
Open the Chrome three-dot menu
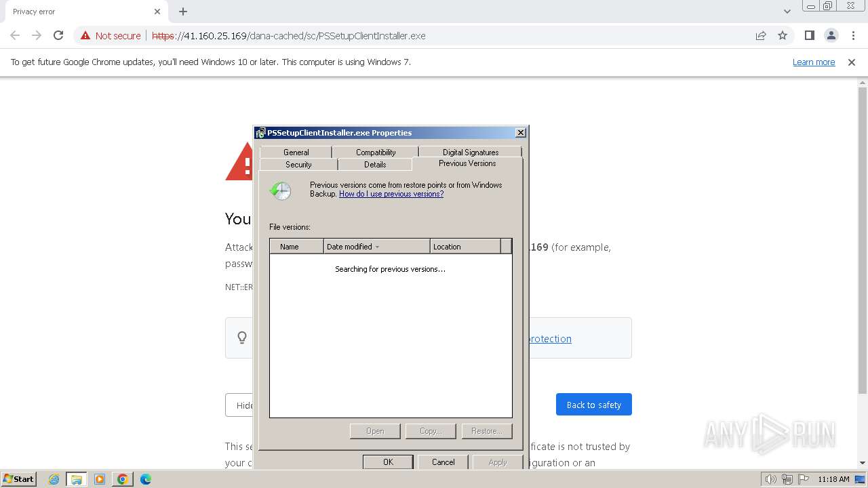853,35
